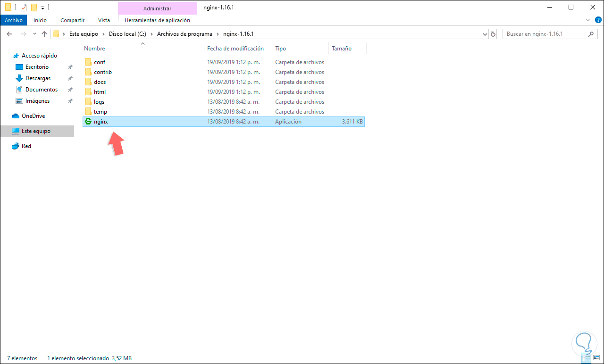Go back with the left arrow
The height and width of the screenshot is (364, 604).
point(9,34)
